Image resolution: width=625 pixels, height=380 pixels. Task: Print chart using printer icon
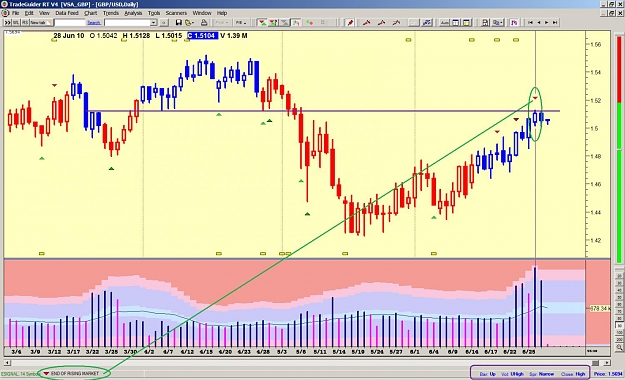pos(204,23)
